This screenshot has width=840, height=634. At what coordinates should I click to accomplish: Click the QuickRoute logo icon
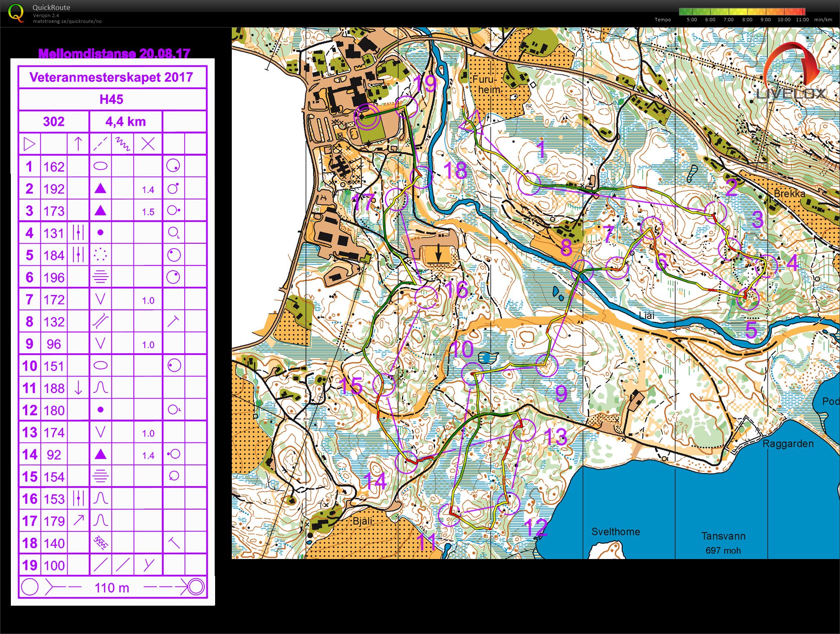[16, 13]
